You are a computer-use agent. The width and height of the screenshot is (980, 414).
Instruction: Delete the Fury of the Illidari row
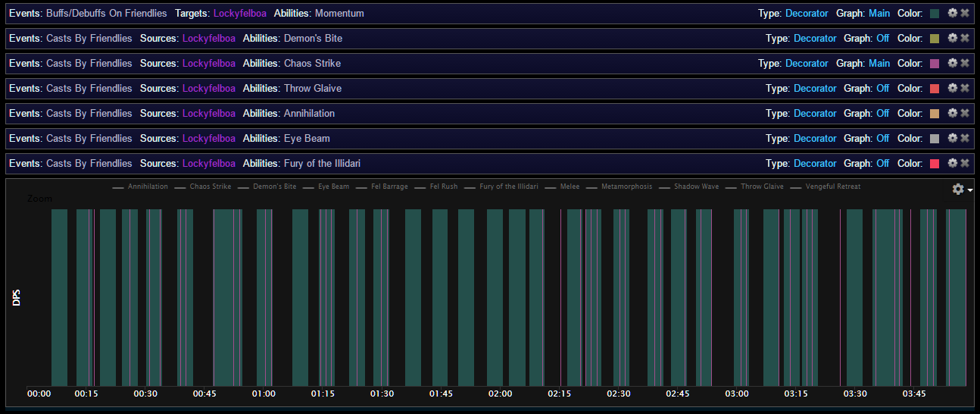tap(965, 163)
